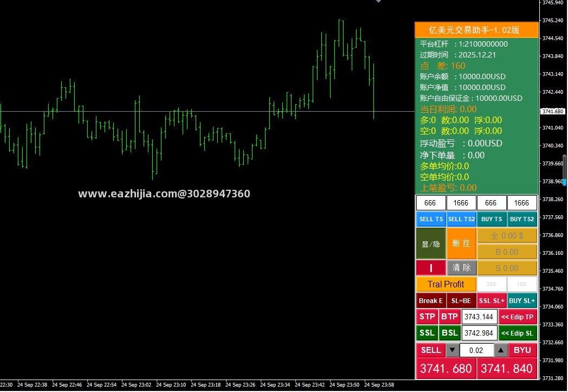Click the bid price 3741.680 button
Viewport: 568px width, 392px height.
point(446,369)
